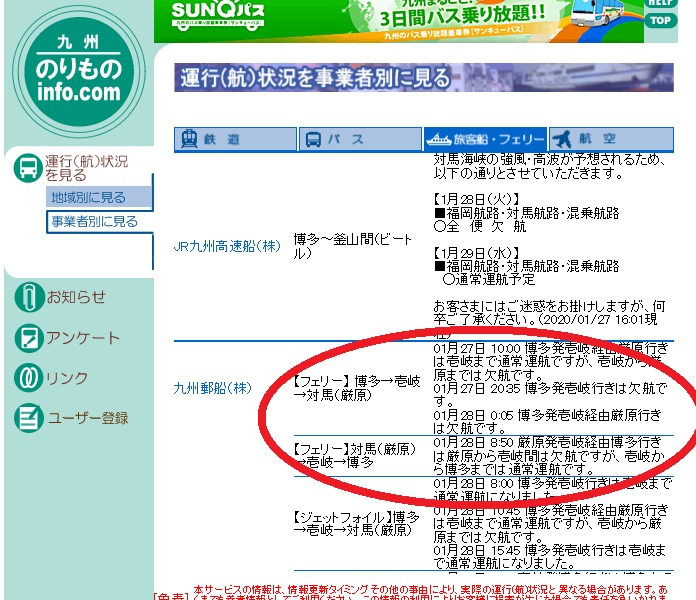Click 【フェリー】対馬(厳原)→壱岐→博多 route
696x600 pixels.
354,456
